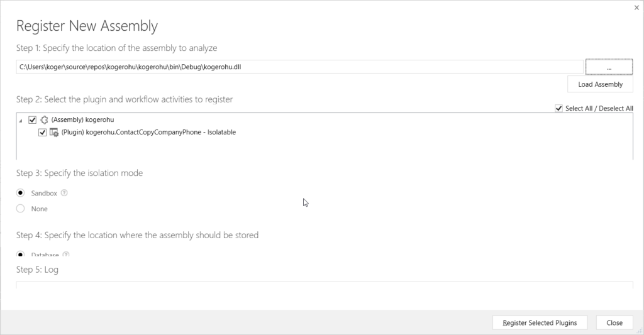Click the Load Assembly button
Viewport: 644px width, 335px height.
(x=600, y=84)
